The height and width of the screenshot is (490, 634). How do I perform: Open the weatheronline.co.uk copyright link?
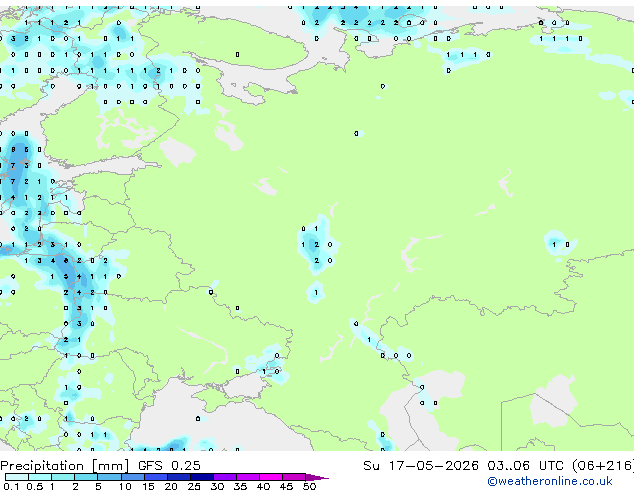pyautogui.click(x=550, y=481)
